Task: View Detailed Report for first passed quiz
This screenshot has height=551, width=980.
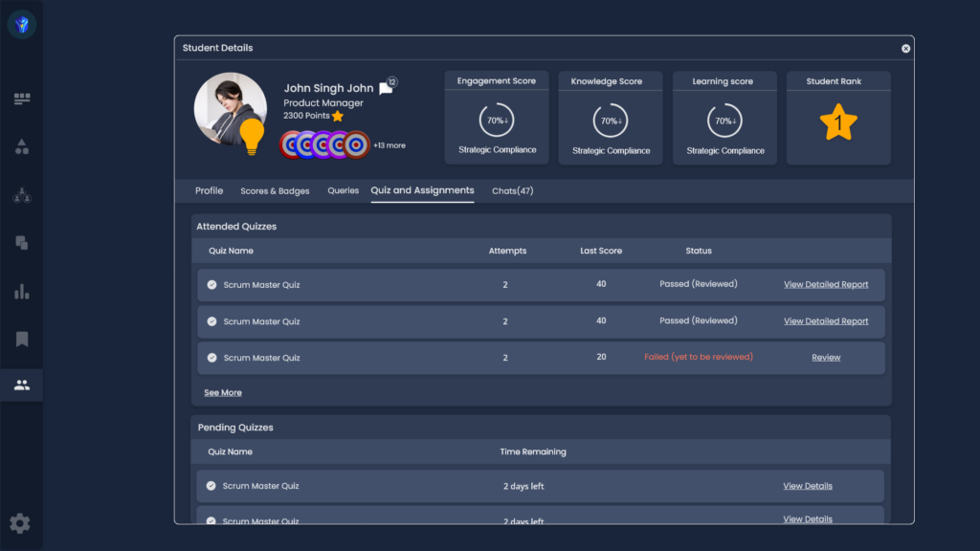Action: pos(826,284)
